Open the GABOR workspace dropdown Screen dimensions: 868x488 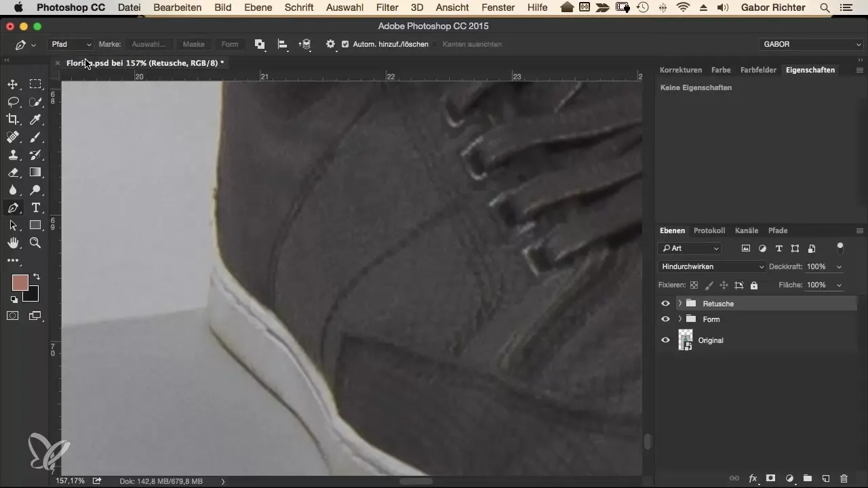pos(811,44)
